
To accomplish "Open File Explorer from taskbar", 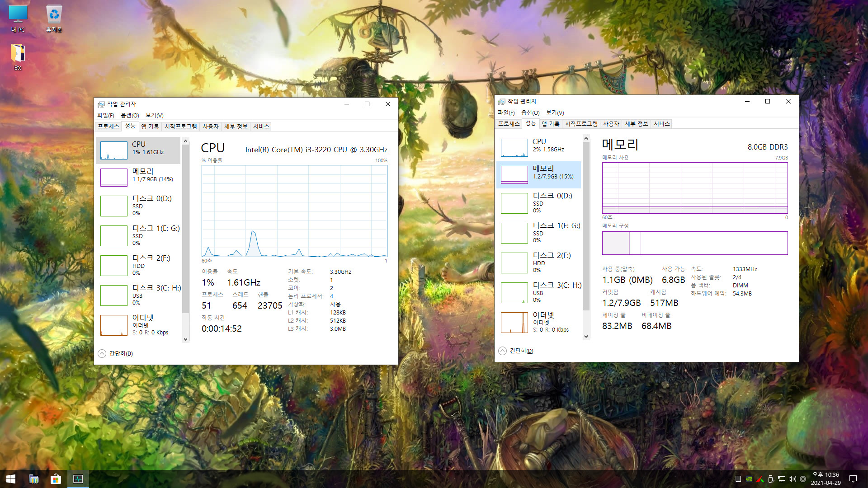I will (33, 479).
